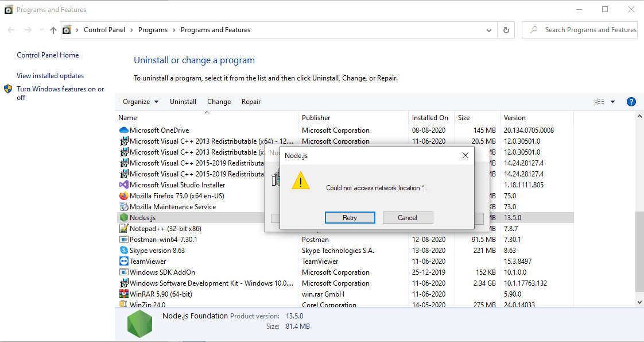This screenshot has height=342, width=644.
Task: Open help with the blue question mark
Action: 631,102
